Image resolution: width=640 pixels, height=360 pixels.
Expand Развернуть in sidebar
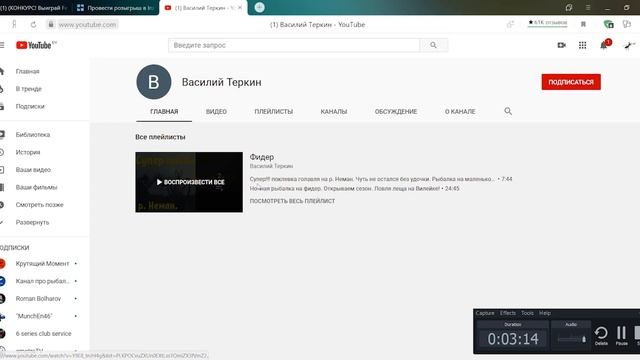(x=32, y=222)
